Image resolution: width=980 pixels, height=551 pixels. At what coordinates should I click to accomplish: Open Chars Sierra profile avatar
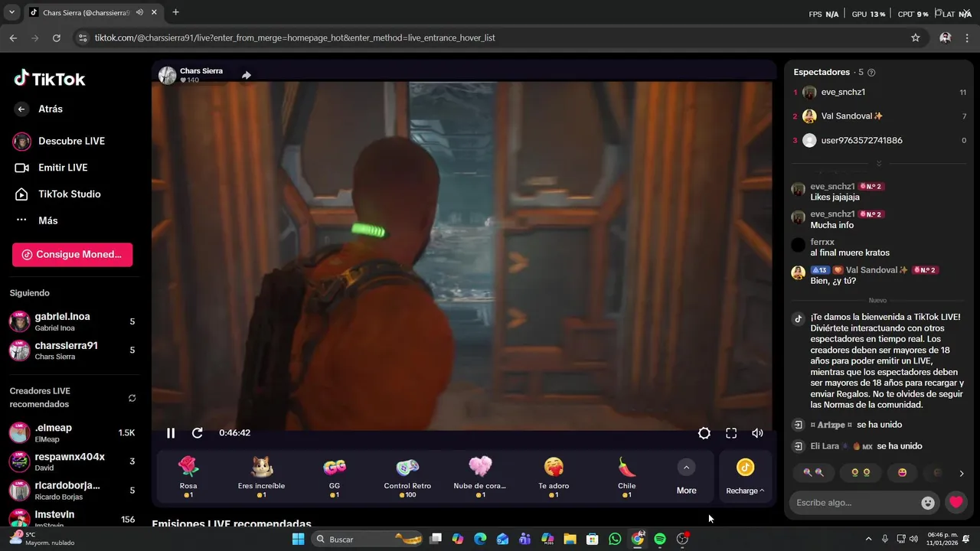coord(167,75)
